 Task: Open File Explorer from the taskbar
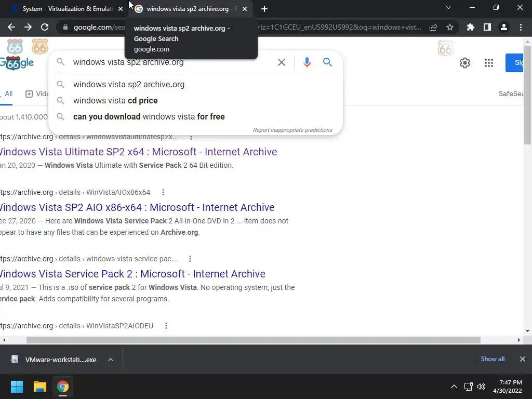pyautogui.click(x=39, y=387)
